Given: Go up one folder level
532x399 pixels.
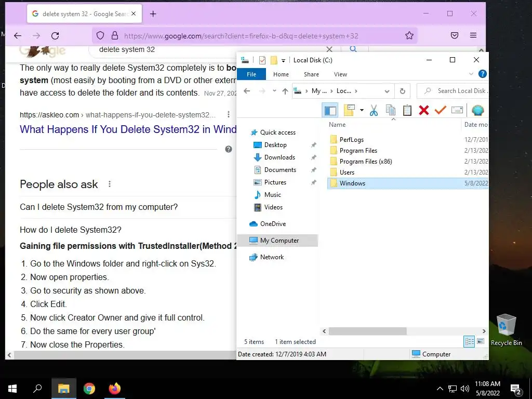Looking at the screenshot, I should 285,91.
